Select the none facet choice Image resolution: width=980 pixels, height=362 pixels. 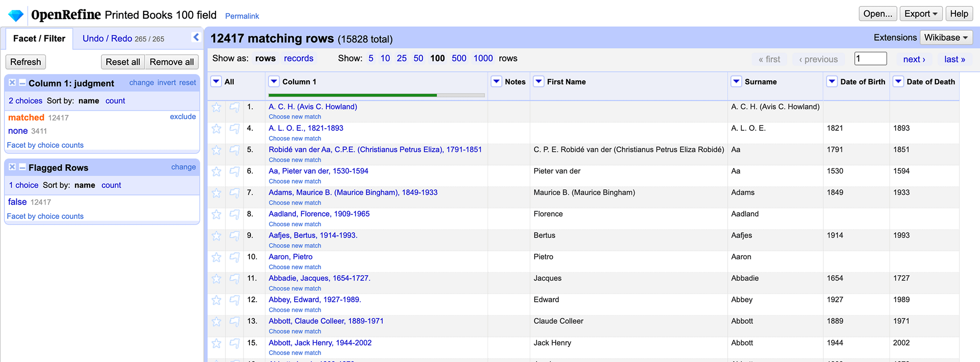click(x=18, y=131)
